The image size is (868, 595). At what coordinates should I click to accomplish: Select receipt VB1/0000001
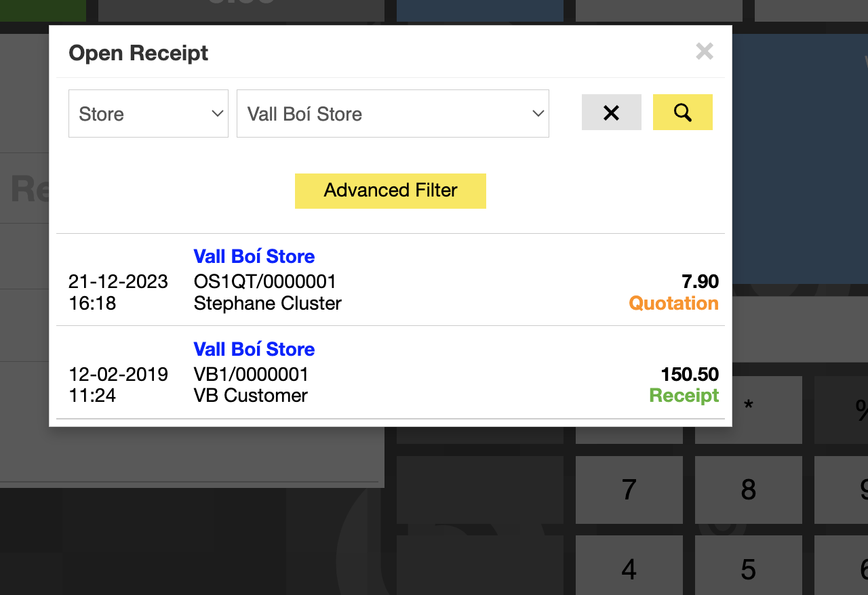coord(251,374)
